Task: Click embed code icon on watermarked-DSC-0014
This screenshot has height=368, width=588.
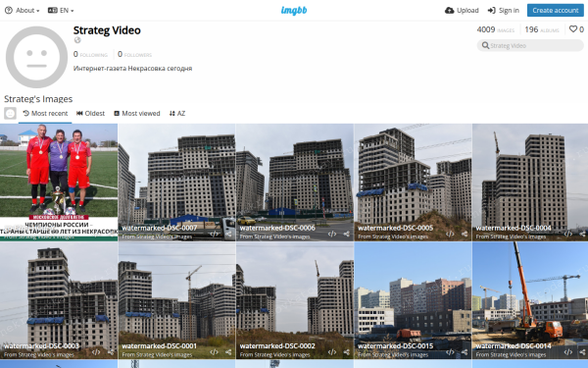Action: coord(568,352)
